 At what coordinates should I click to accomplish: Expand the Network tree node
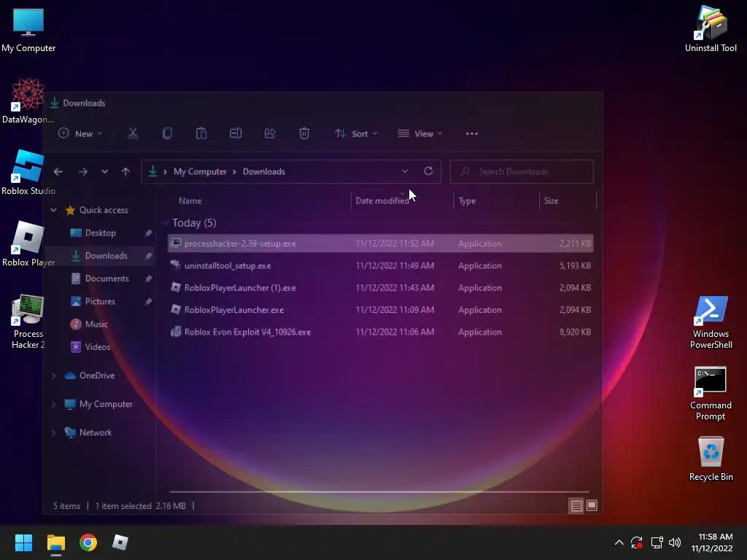(x=53, y=433)
